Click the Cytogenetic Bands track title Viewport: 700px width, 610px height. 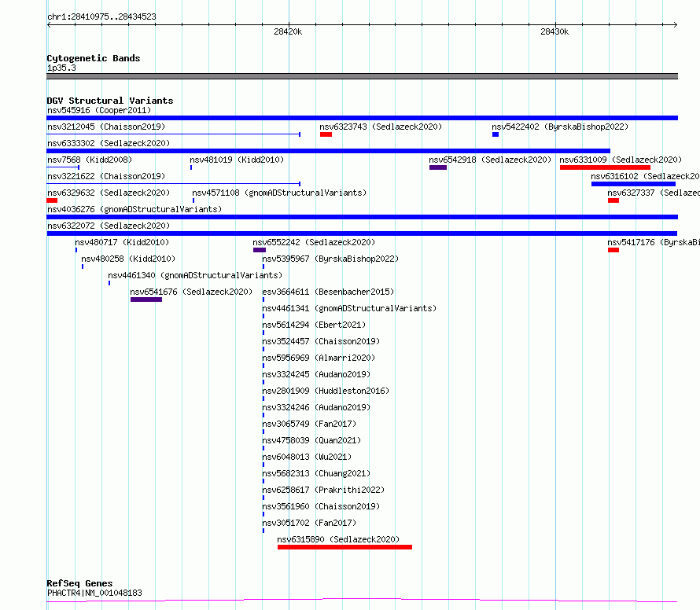[x=94, y=58]
